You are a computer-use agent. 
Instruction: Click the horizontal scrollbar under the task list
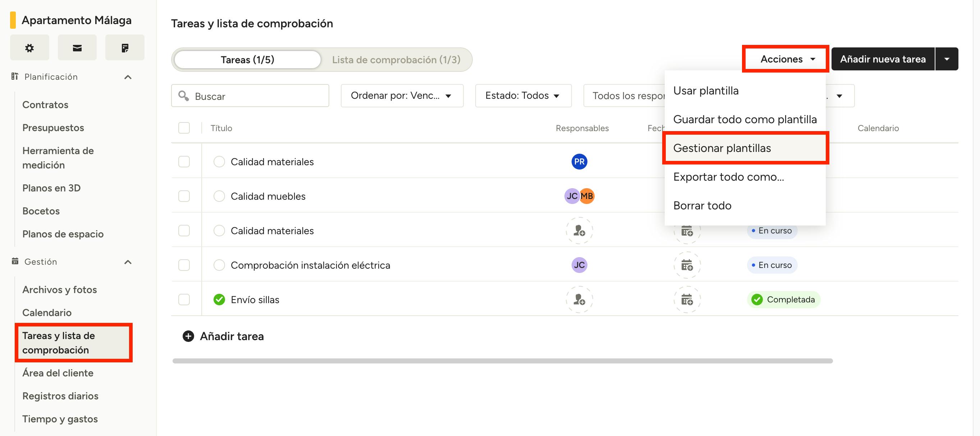pyautogui.click(x=502, y=361)
